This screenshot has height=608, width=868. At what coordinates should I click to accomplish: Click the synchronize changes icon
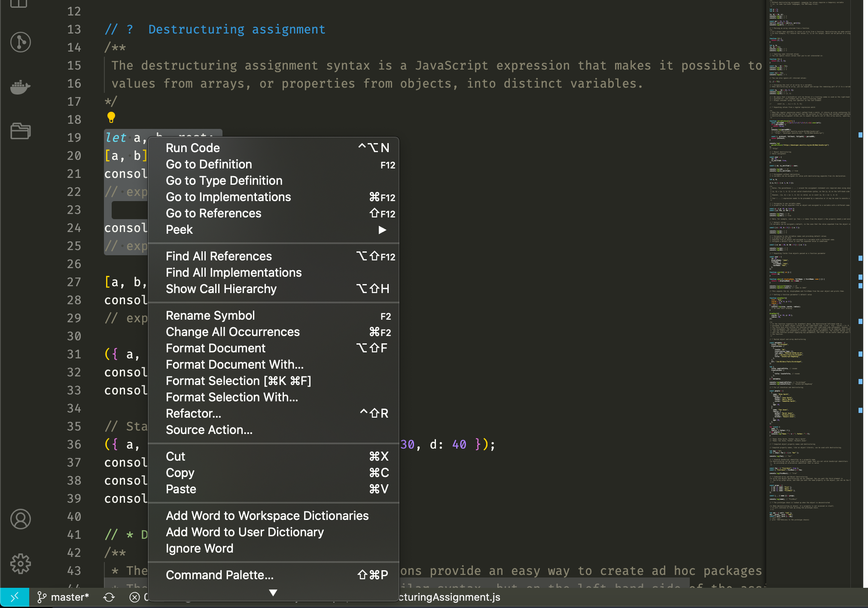coord(109,597)
